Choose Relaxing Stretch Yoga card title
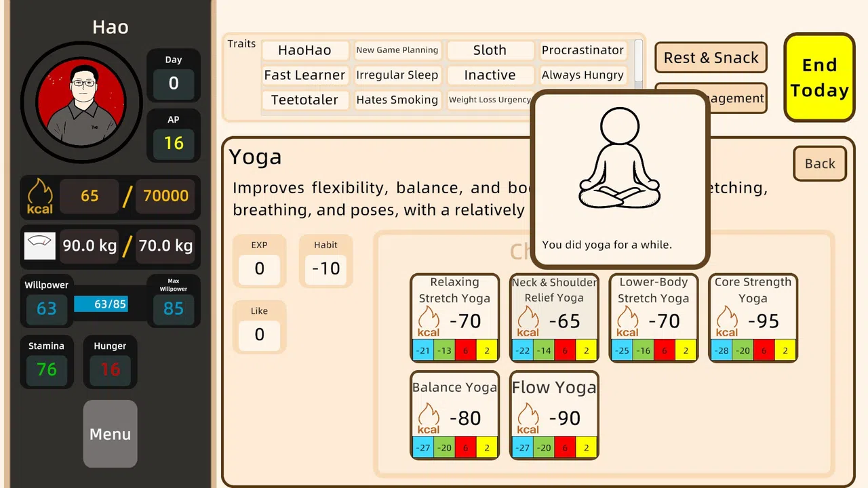This screenshot has width=868, height=488. point(454,290)
